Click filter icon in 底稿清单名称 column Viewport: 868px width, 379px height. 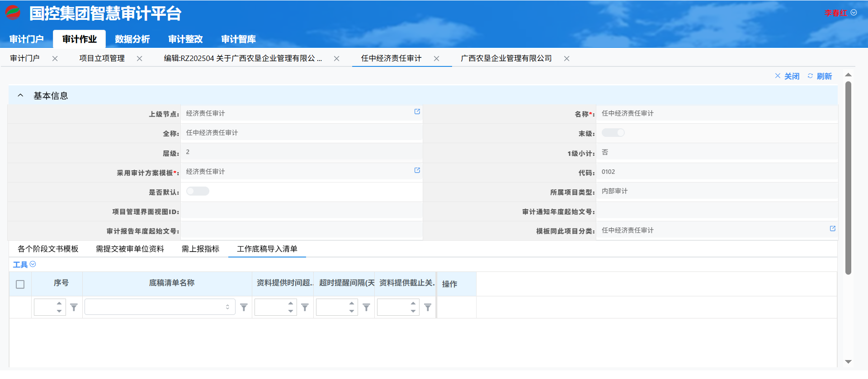[244, 308]
